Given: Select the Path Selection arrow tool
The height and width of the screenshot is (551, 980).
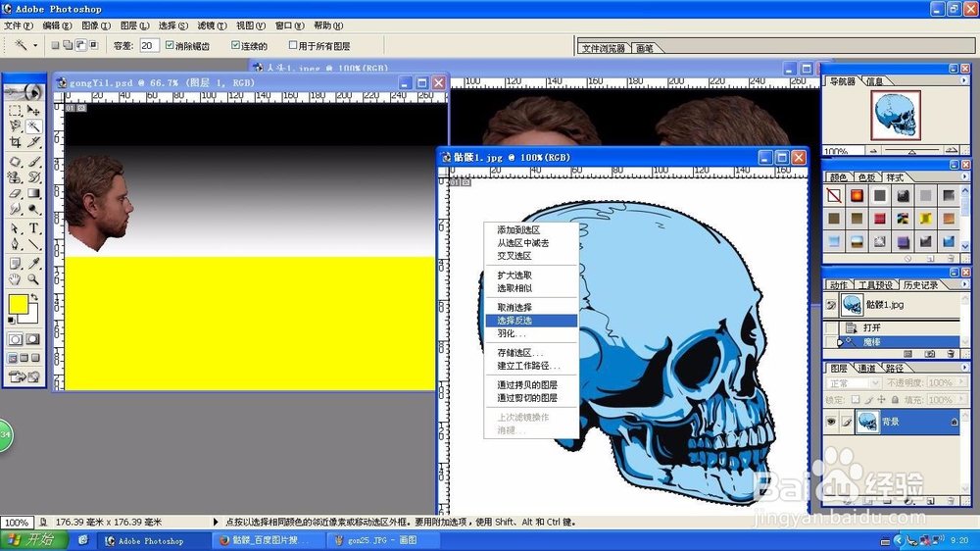Looking at the screenshot, I should 16,228.
